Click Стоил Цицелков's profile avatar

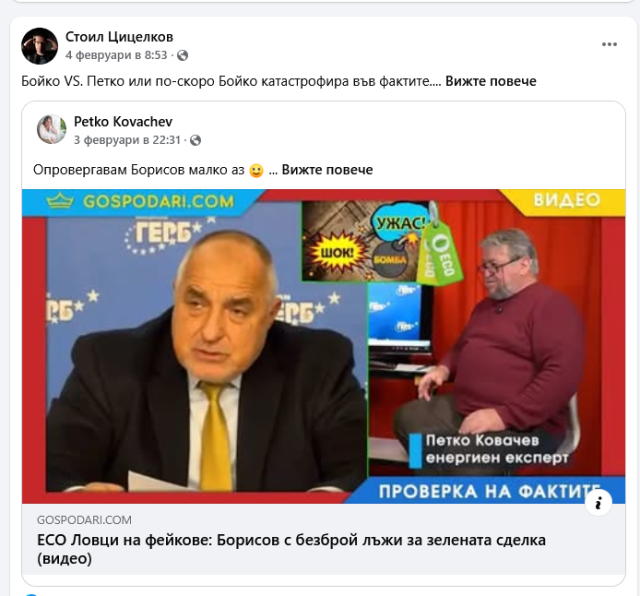pos(40,46)
